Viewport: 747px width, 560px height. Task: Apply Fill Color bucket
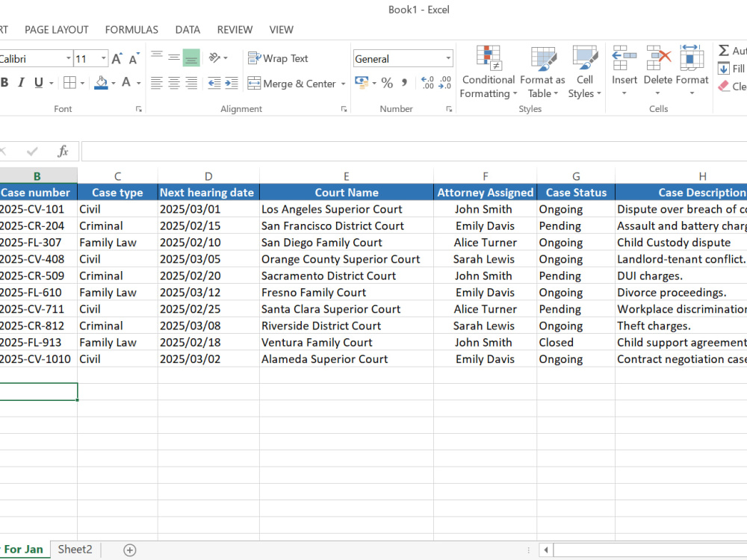click(x=101, y=83)
